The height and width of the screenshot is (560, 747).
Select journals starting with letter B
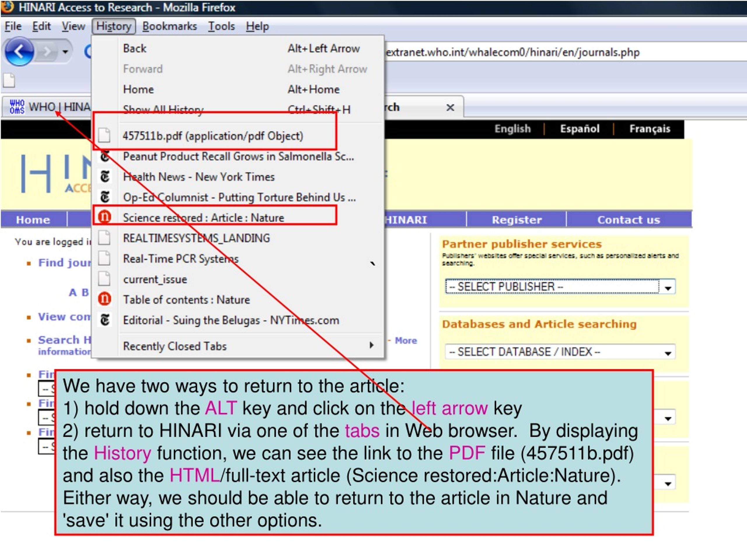coord(85,292)
